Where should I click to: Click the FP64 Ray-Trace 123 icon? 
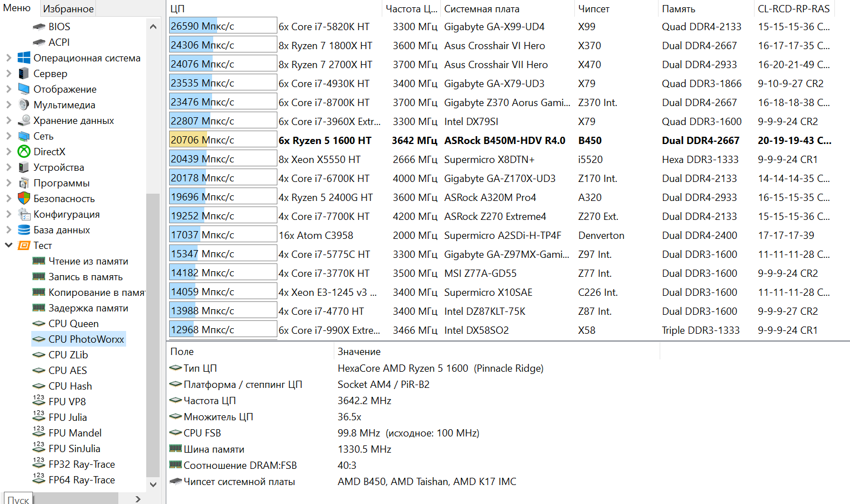(39, 479)
